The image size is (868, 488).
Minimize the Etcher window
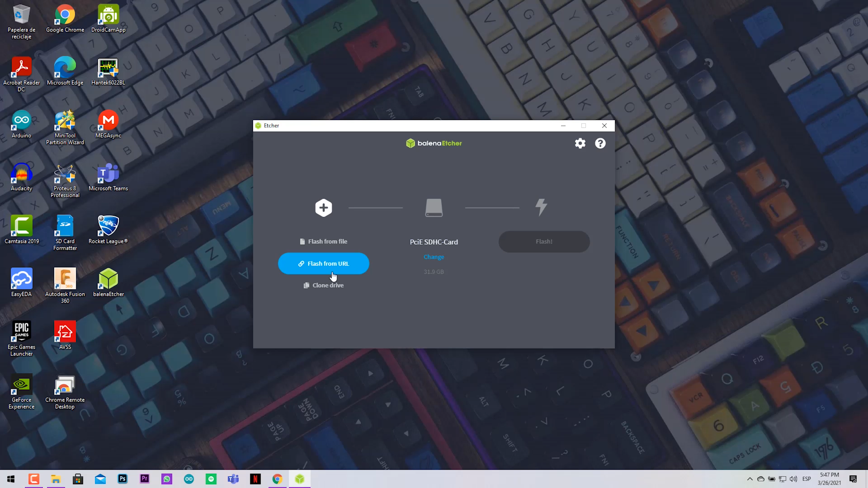(x=563, y=126)
